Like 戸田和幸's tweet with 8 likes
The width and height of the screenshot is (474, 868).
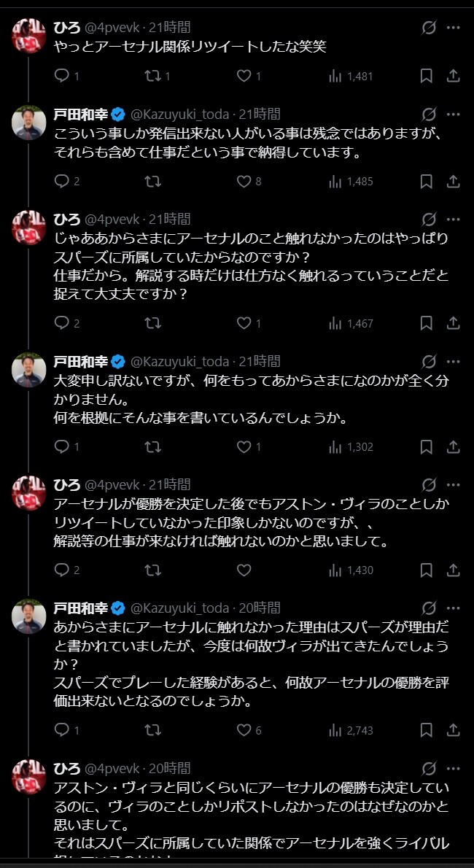tap(244, 181)
